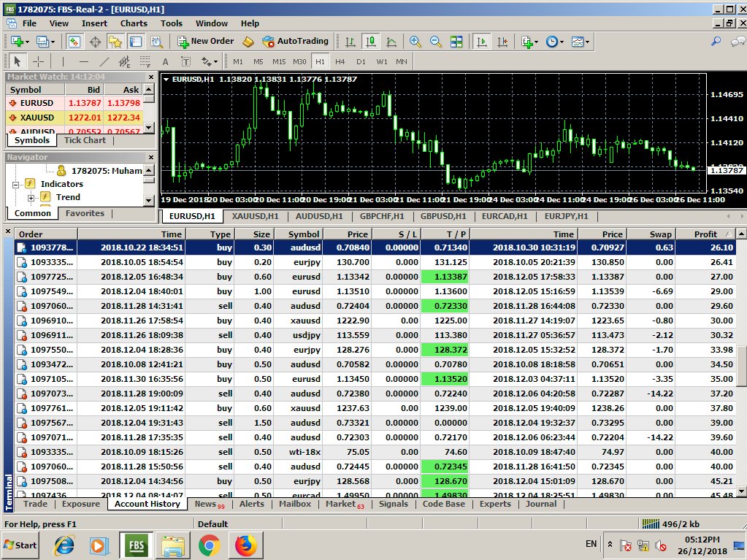Open the Windows Start button

point(20,545)
